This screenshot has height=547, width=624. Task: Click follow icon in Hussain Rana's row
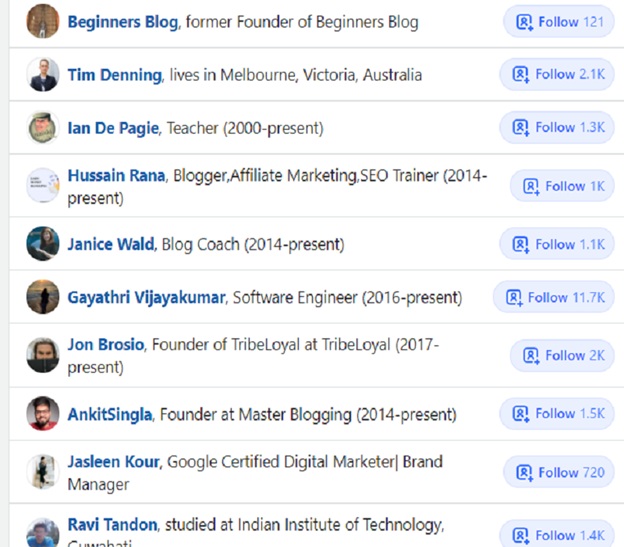click(x=531, y=186)
